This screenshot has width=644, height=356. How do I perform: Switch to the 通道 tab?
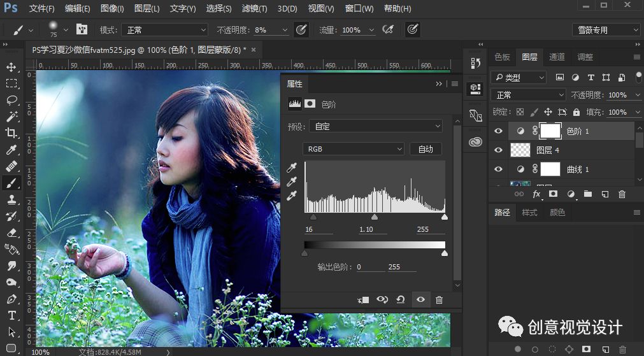pos(557,57)
